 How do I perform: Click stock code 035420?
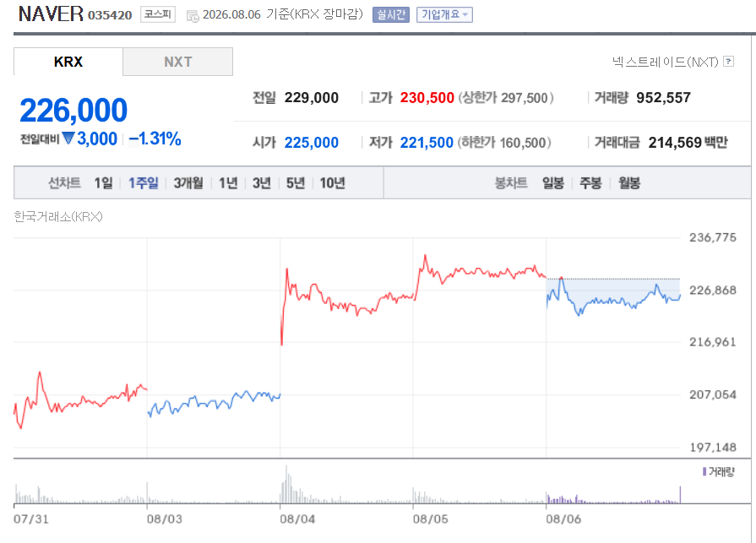click(110, 15)
